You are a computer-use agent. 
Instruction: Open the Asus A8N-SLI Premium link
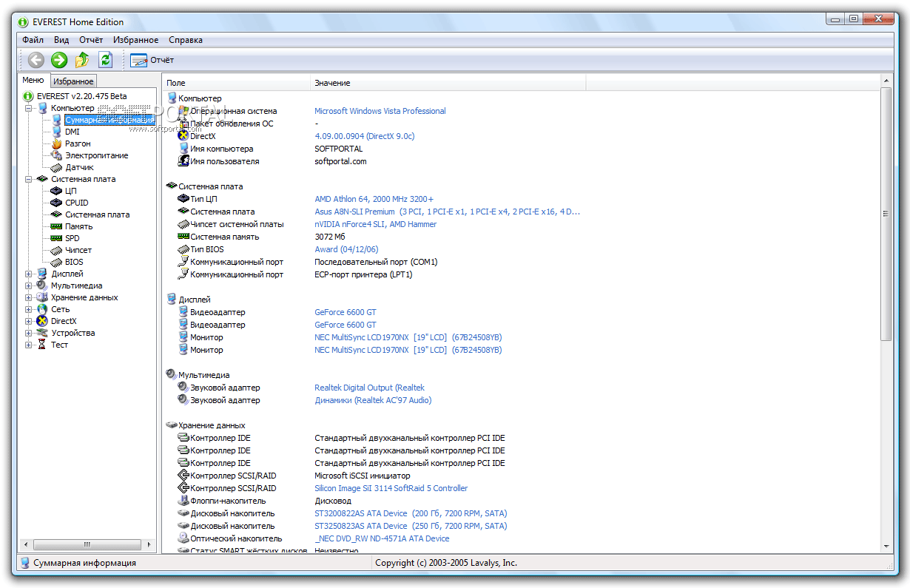[x=447, y=212]
